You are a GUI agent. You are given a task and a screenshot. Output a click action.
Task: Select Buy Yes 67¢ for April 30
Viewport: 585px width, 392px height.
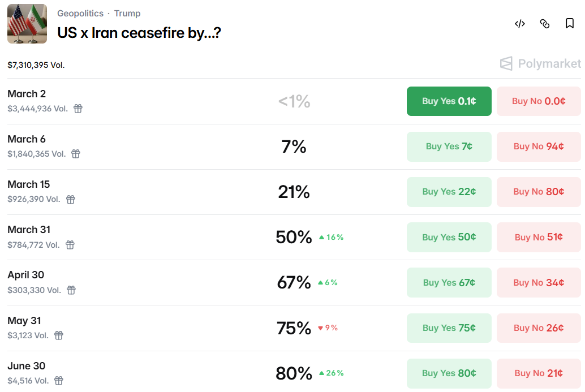pos(449,282)
